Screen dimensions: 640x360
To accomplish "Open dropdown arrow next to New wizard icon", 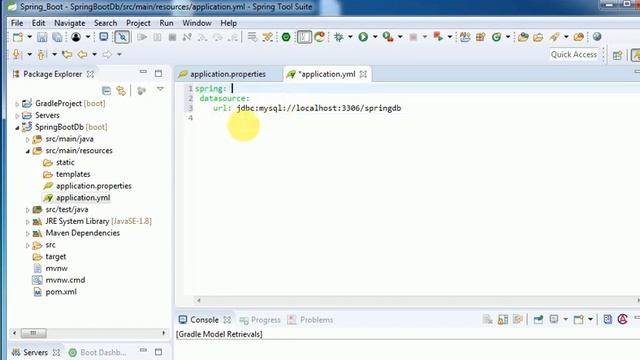I will tap(29, 37).
